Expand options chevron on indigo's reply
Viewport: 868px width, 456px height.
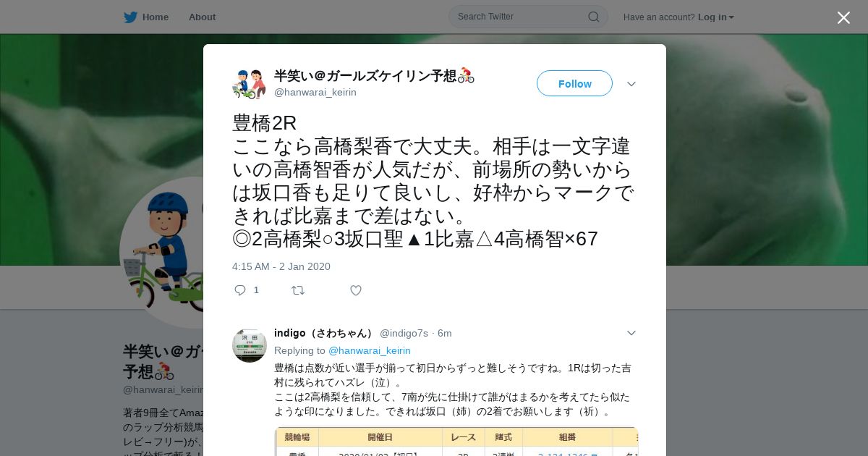pos(631,333)
